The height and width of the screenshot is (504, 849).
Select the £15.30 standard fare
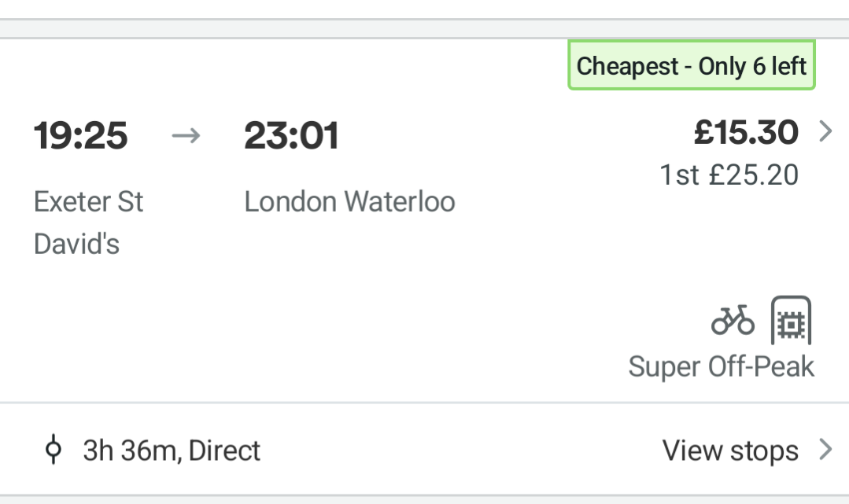[x=746, y=133]
